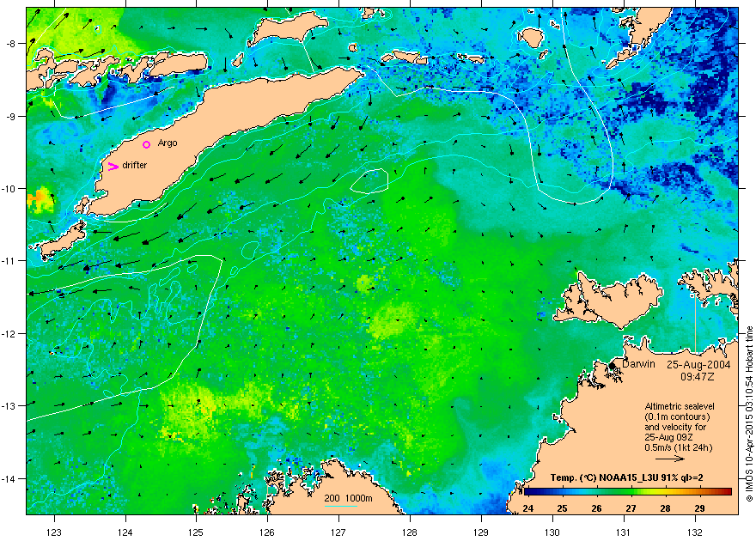756x541 pixels.
Task: Click the colorbar label '26'
Action: (596, 508)
